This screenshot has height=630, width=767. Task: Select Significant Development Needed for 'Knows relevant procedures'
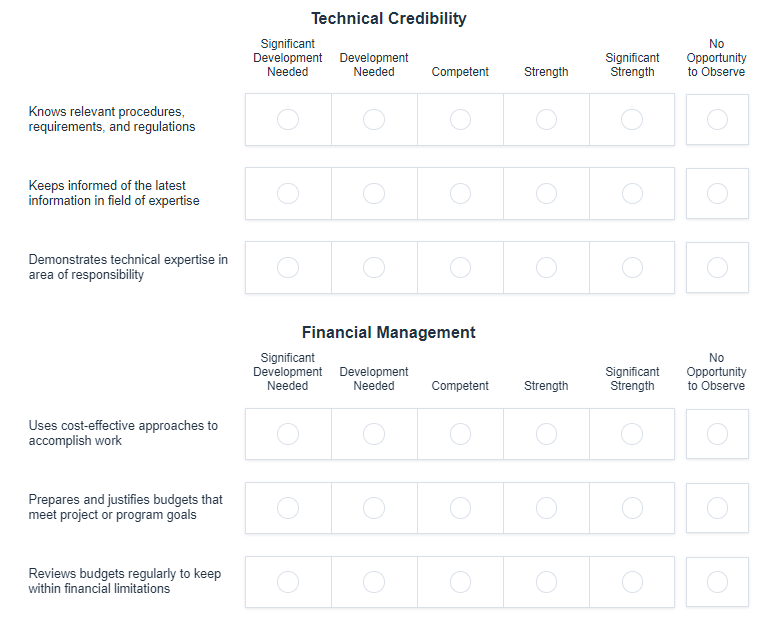coord(288,120)
